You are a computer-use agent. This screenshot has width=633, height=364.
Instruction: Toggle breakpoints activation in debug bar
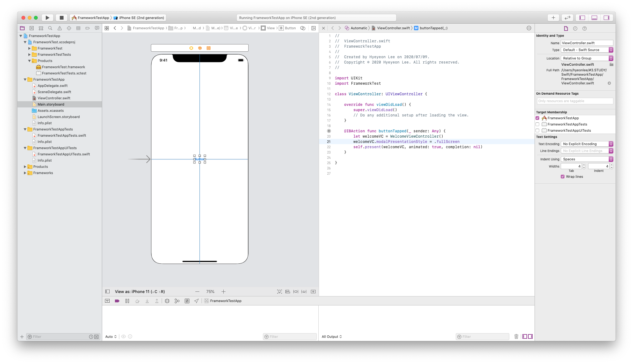(117, 301)
